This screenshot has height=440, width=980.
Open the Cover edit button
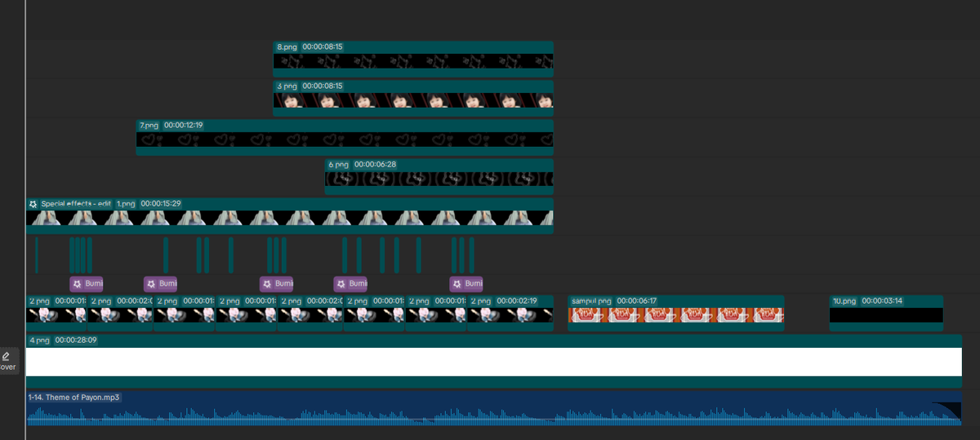click(7, 361)
